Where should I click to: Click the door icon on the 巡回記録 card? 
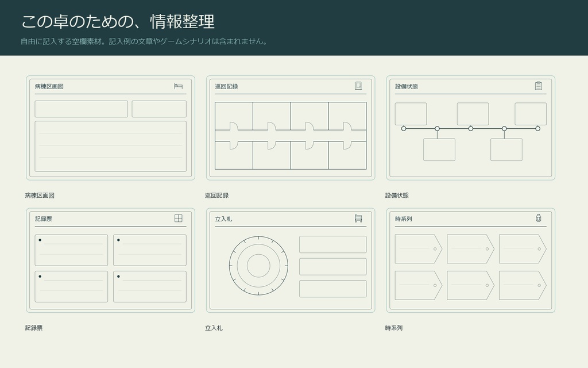(358, 86)
